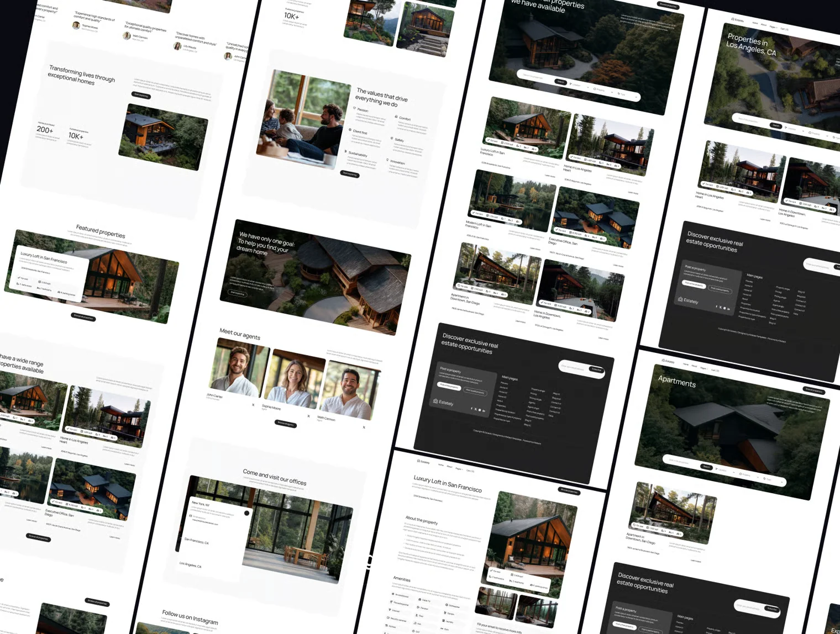Open John Carter's X social icon
The width and height of the screenshot is (840, 634).
tap(253, 405)
